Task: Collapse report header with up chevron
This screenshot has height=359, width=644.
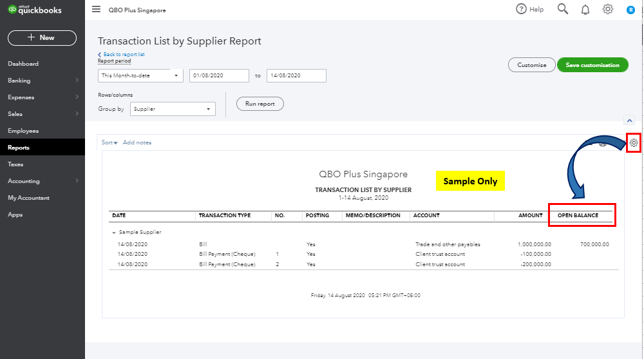Action: click(x=629, y=121)
